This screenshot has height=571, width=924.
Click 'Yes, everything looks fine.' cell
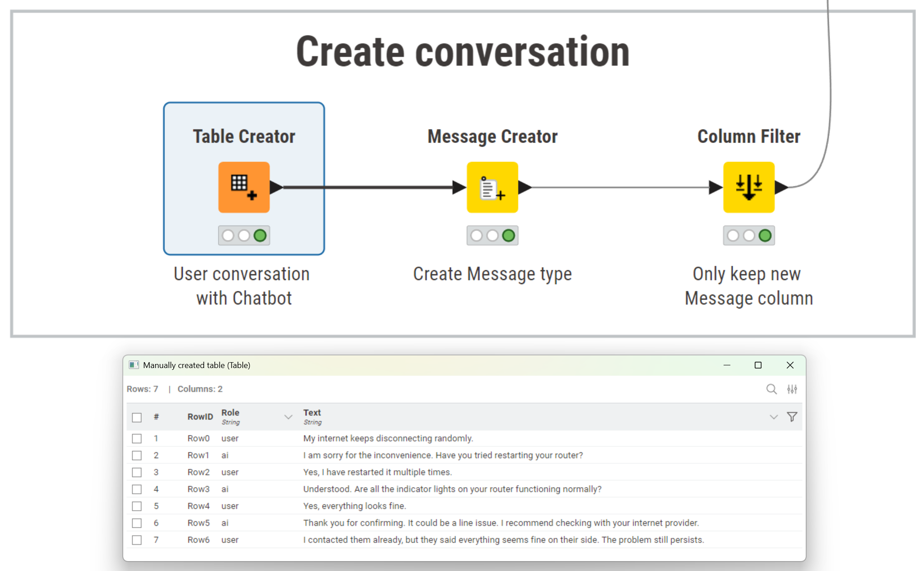coord(355,506)
